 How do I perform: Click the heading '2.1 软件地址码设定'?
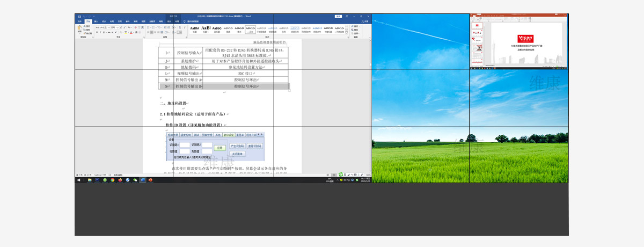point(177,114)
